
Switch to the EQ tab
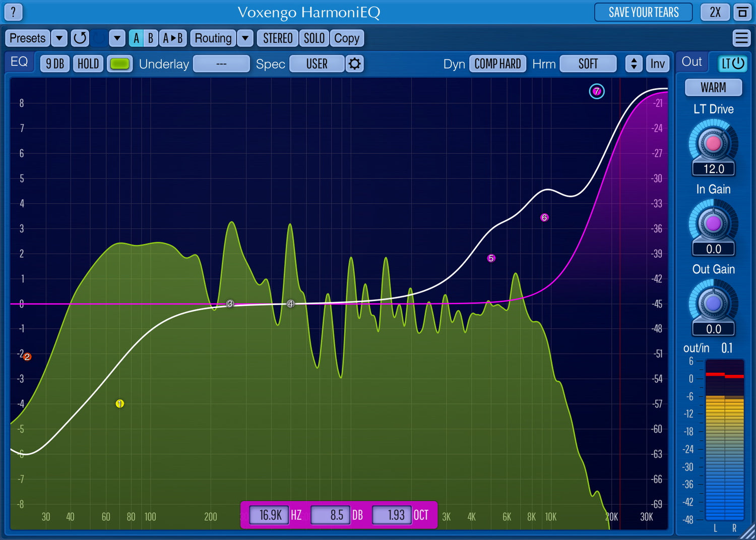19,62
